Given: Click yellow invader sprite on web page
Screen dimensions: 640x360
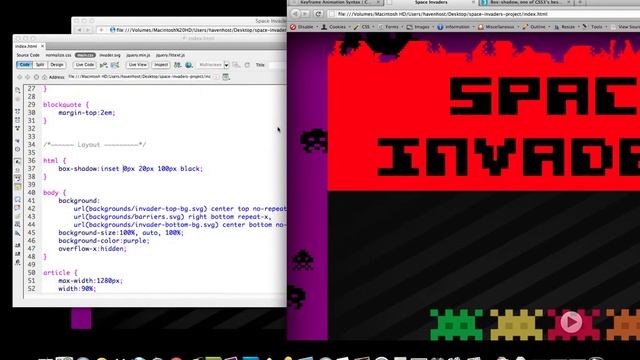Looking at the screenshot, I should pyautogui.click(x=516, y=324).
